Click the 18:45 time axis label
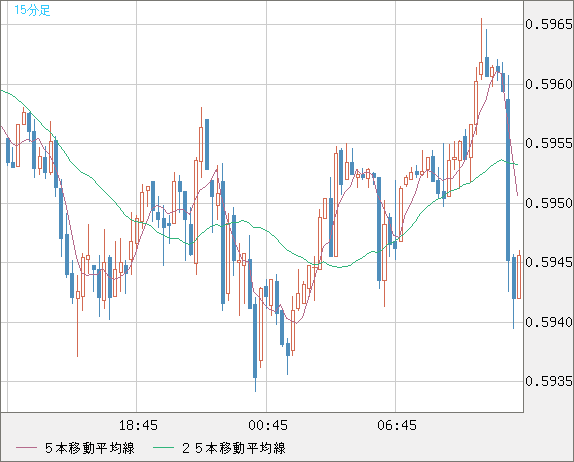The height and width of the screenshot is (462, 574). (138, 425)
